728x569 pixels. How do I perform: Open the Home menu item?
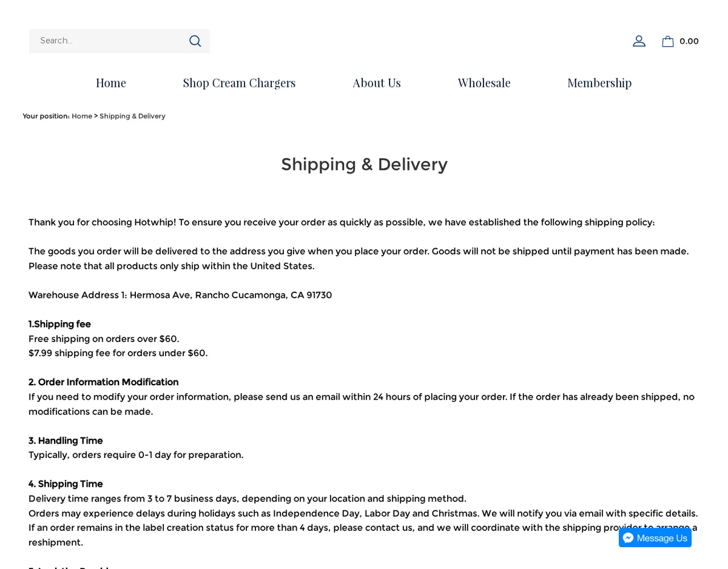click(111, 82)
